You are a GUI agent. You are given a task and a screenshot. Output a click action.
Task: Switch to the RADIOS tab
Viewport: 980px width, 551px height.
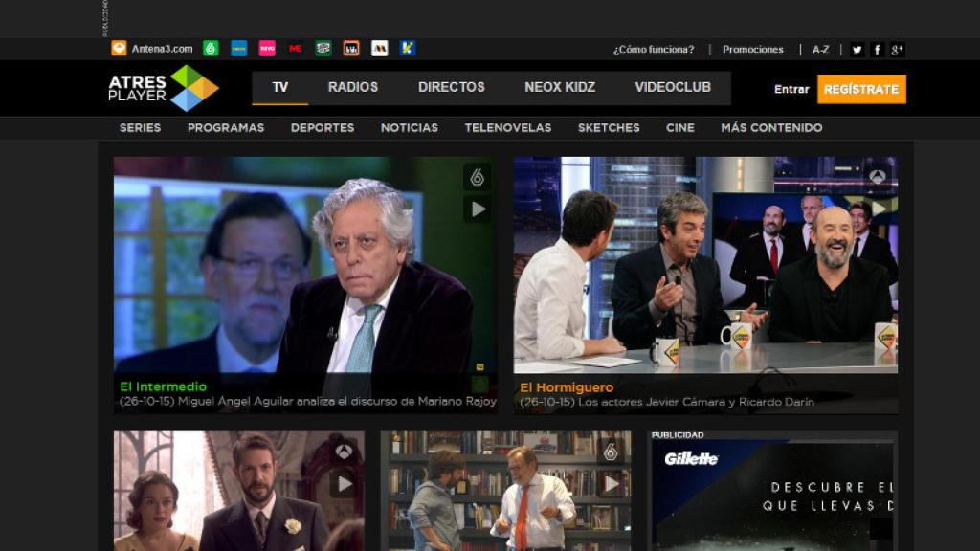[353, 87]
